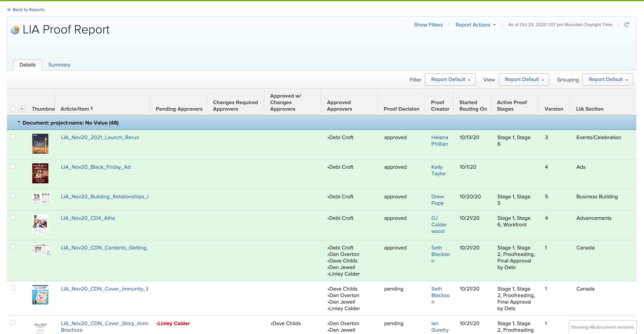The width and height of the screenshot is (644, 334).
Task: Open the Black Friday Ad thumbnail
Action: point(40,173)
